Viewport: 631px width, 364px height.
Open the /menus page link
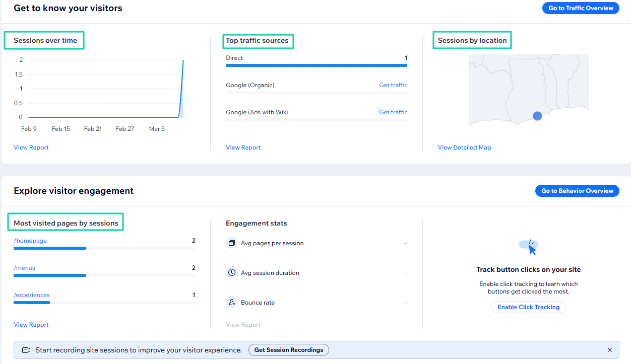24,268
